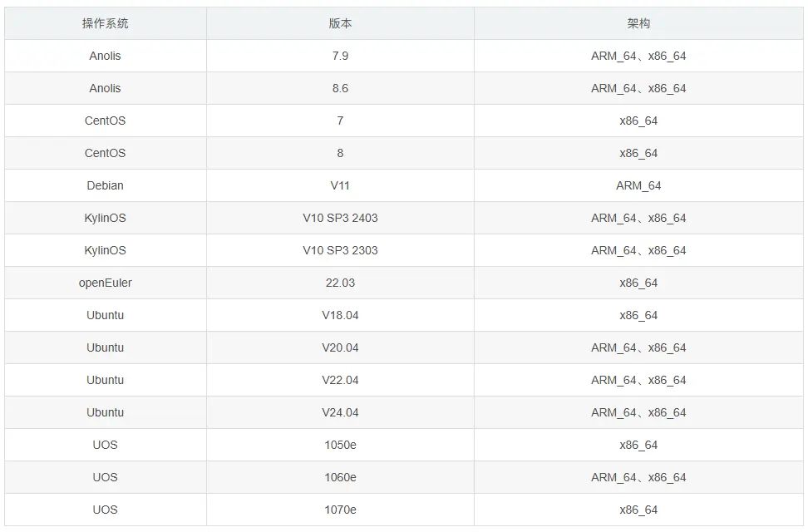Select the V24.04 Ubuntu version cell

pyautogui.click(x=340, y=412)
